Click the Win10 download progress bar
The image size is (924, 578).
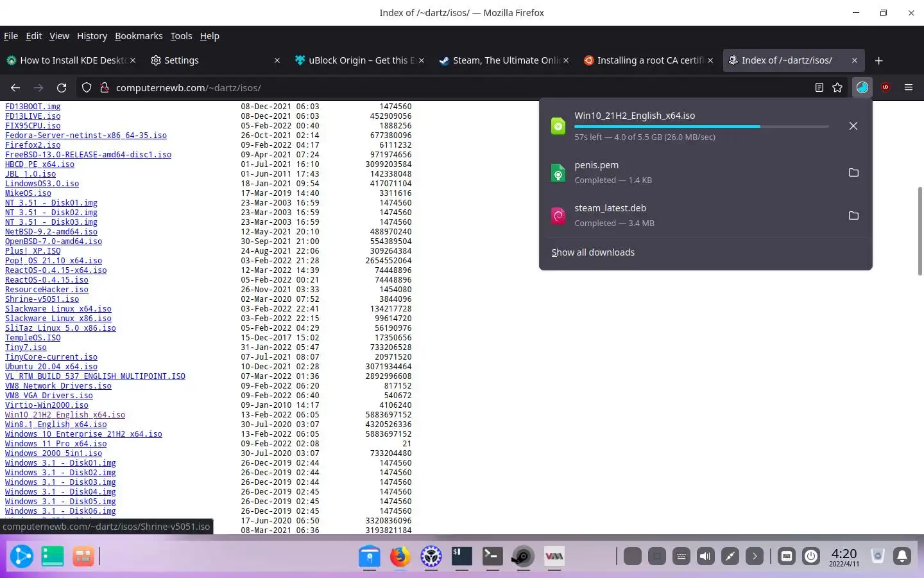[x=701, y=127]
